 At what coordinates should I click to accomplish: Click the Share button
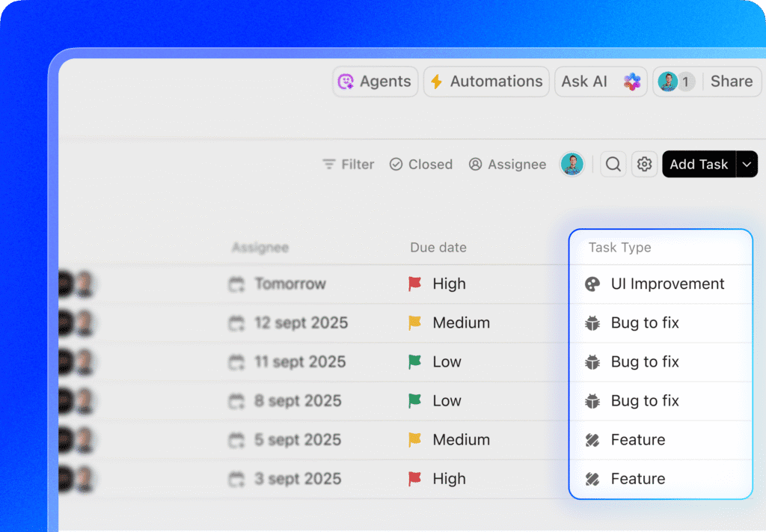coord(731,82)
